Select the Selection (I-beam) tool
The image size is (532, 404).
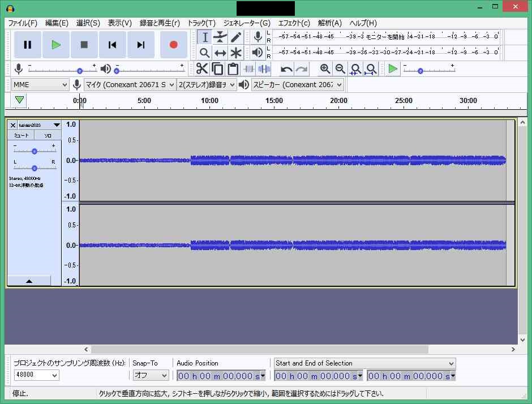(x=204, y=37)
